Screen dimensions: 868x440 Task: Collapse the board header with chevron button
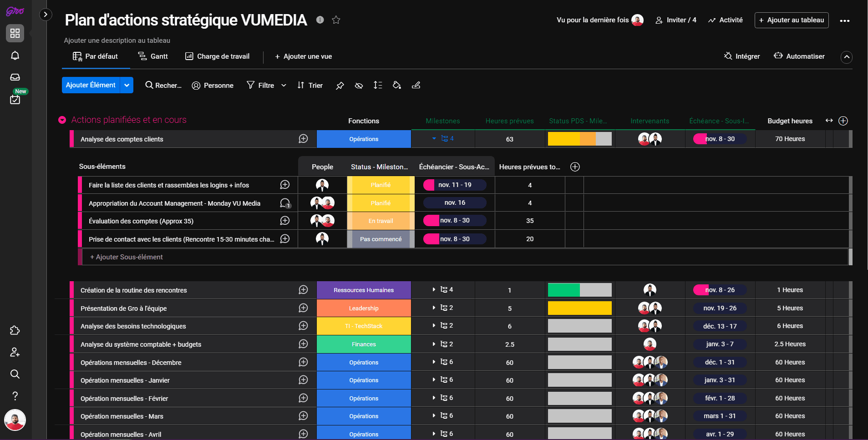pos(847,57)
